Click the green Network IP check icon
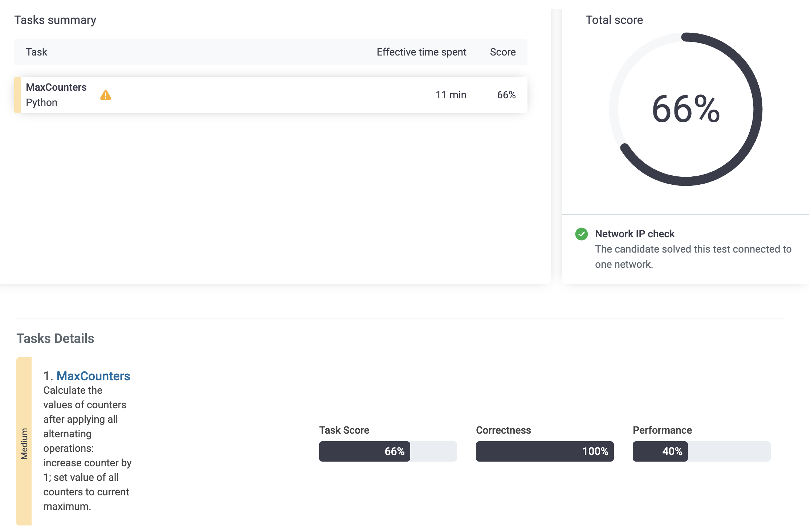Screen dimensions: 811x532 pos(581,234)
